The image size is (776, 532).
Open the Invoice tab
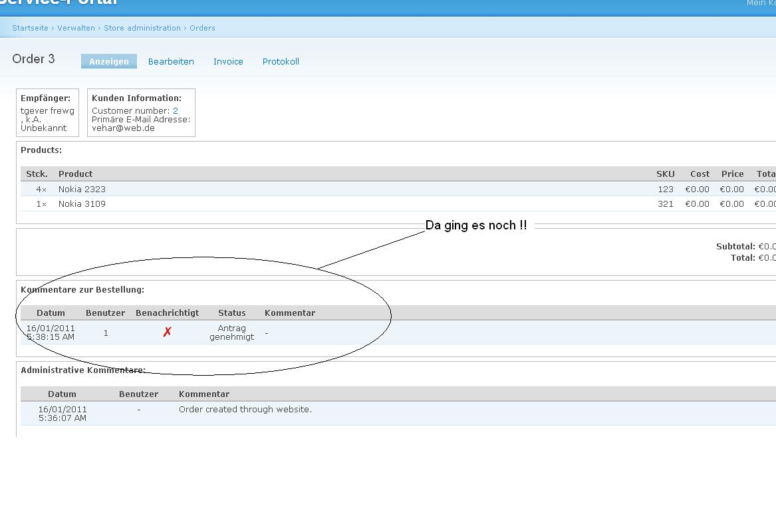pyautogui.click(x=228, y=61)
